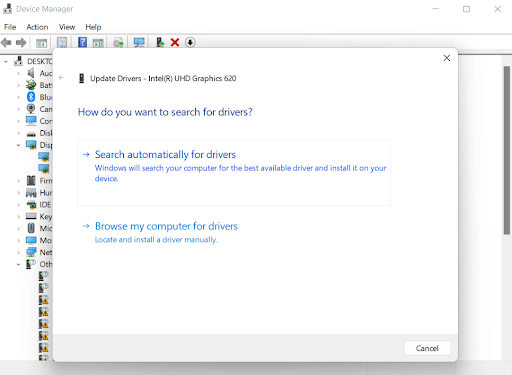
Task: Select the Bluetooth category icon
Action: point(31,97)
